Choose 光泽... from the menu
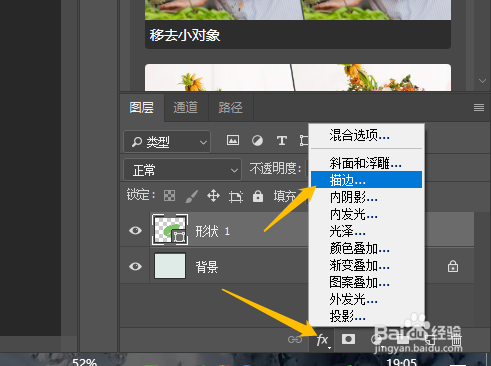Image resolution: width=491 pixels, height=366 pixels. 366,231
